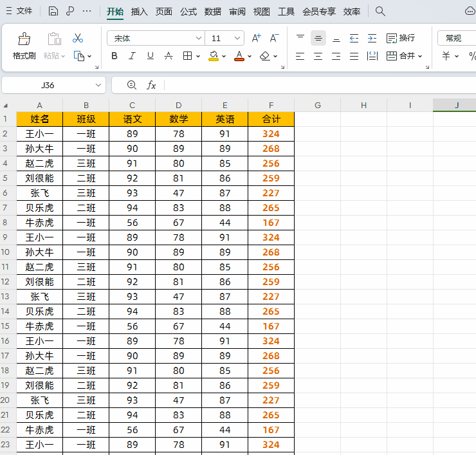The image size is (476, 455).
Task: Click the Decrease font size icon
Action: coord(274,38)
